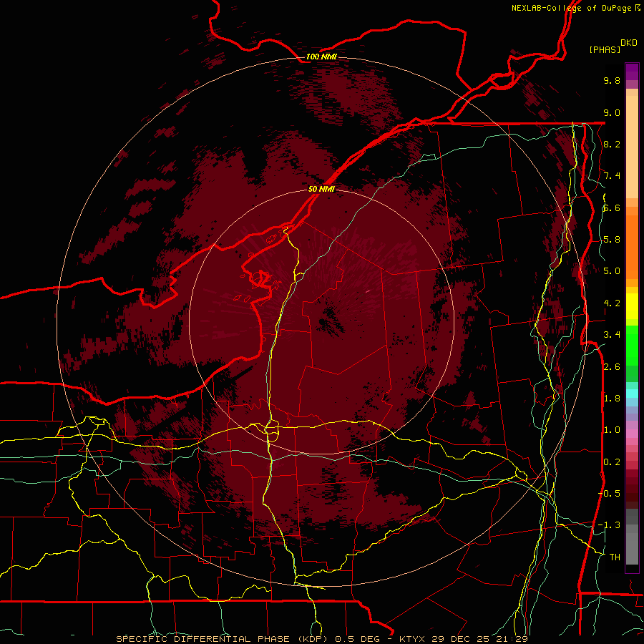This screenshot has height=644, width=644.
Task: Click the 3.4 scale value
Action: point(612,335)
